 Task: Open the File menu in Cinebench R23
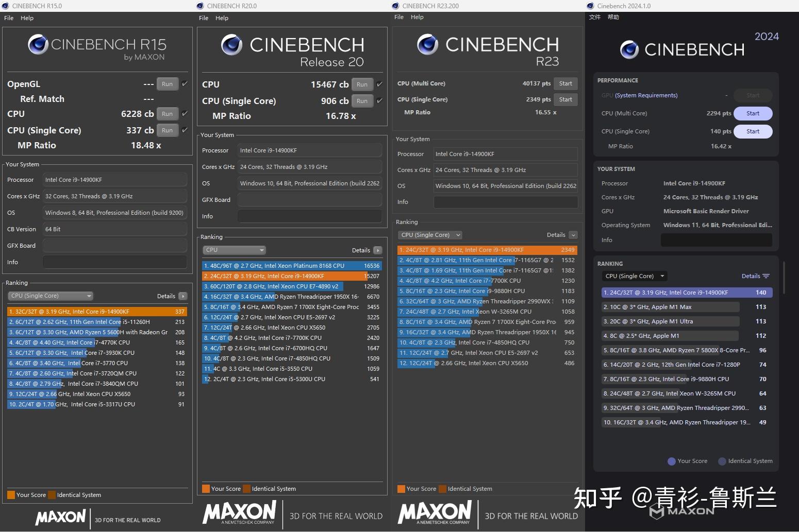pyautogui.click(x=399, y=17)
